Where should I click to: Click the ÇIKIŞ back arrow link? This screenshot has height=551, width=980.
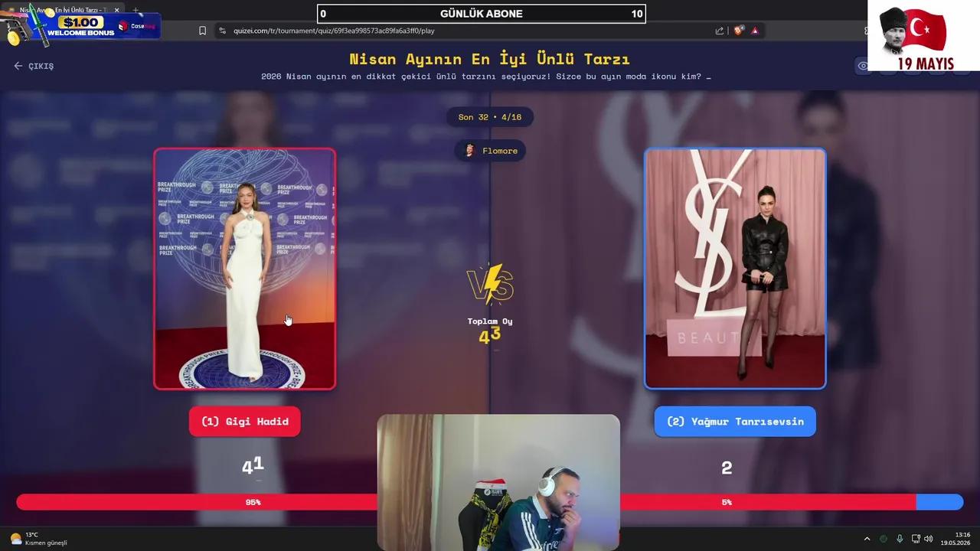[34, 66]
